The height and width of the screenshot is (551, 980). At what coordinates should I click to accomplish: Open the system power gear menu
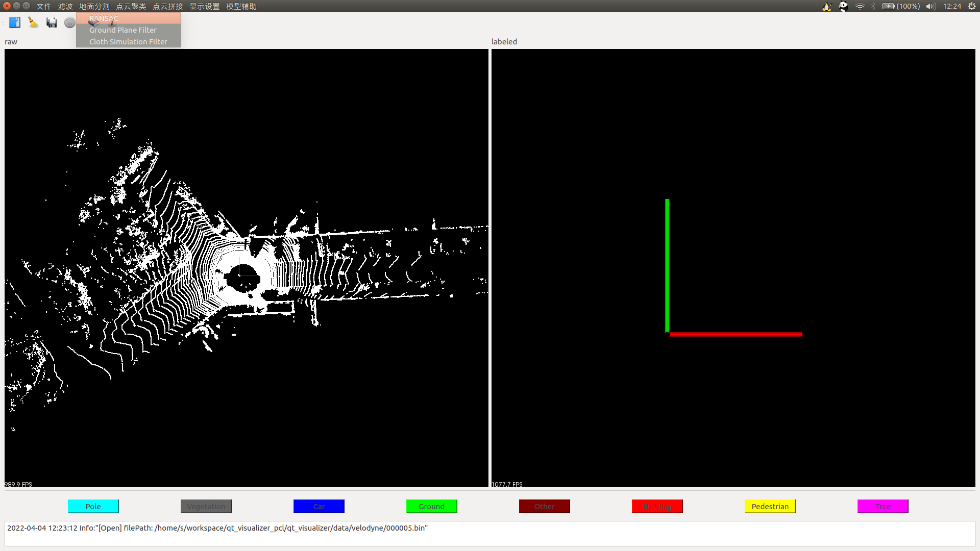click(971, 6)
